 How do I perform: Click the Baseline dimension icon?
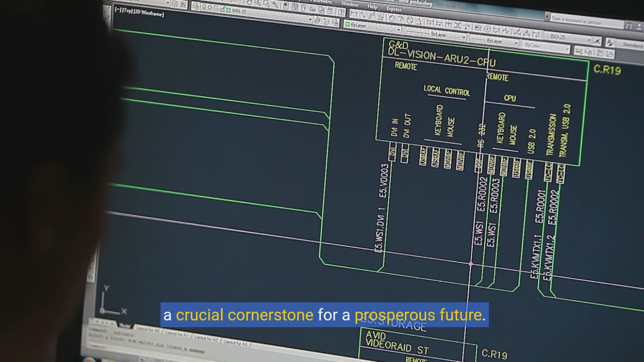coord(438,23)
